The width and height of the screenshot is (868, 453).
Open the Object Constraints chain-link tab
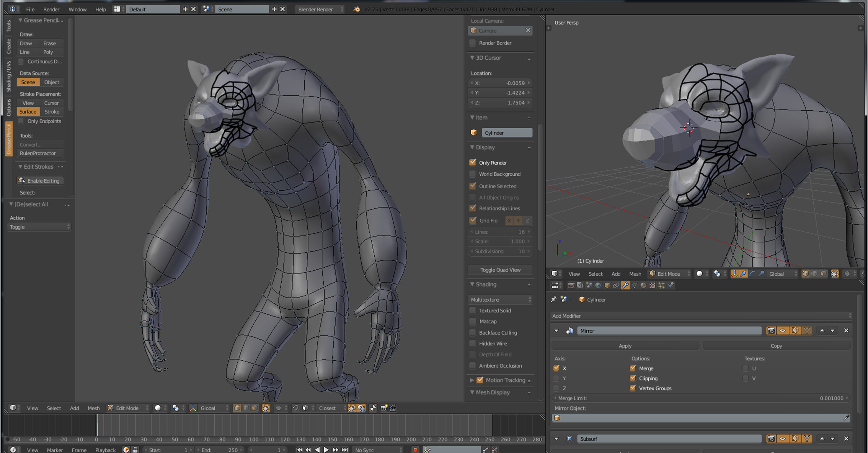[616, 285]
